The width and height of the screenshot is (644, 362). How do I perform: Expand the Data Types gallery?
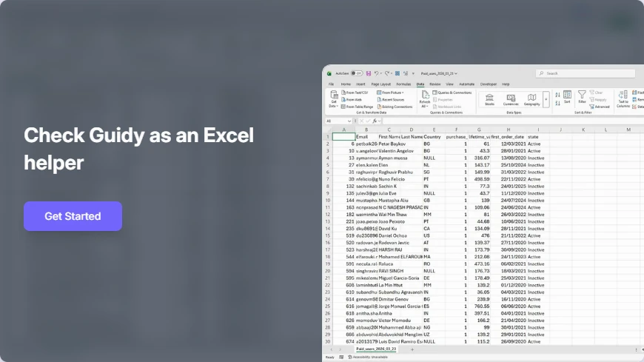pos(546,99)
